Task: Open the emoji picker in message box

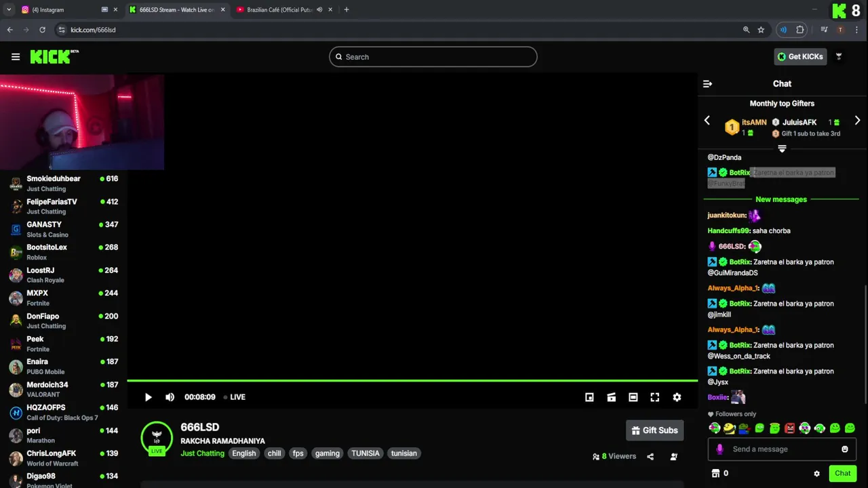Action: (845, 449)
